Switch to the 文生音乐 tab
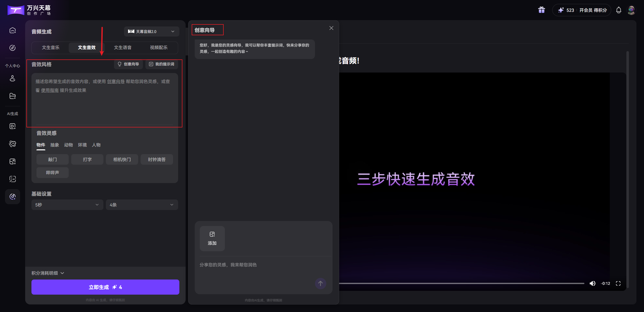Viewport: 644px width, 312px height. [x=51, y=47]
